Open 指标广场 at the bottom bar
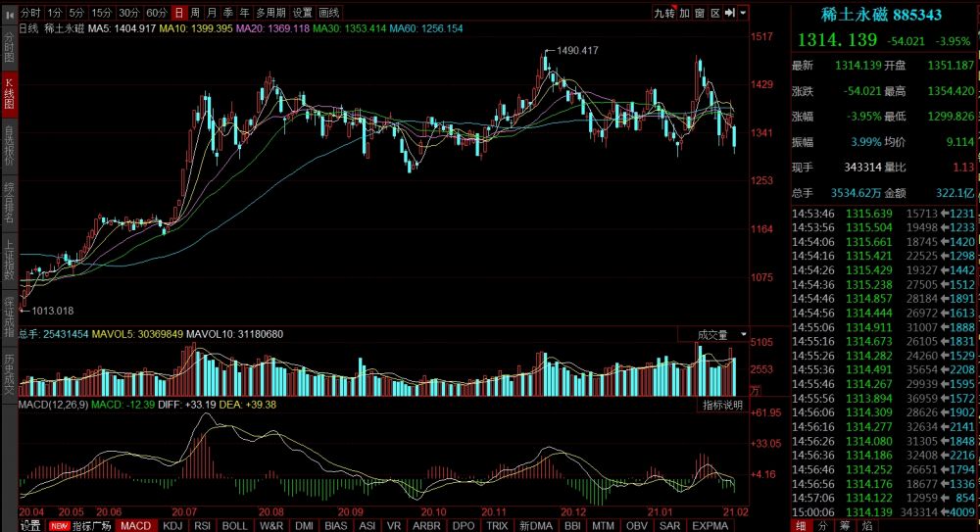 pos(94,525)
